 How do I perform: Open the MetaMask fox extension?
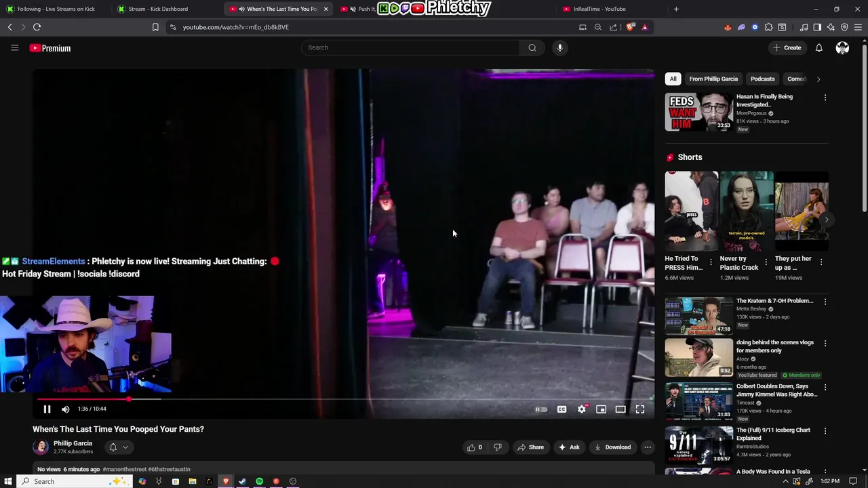point(728,27)
